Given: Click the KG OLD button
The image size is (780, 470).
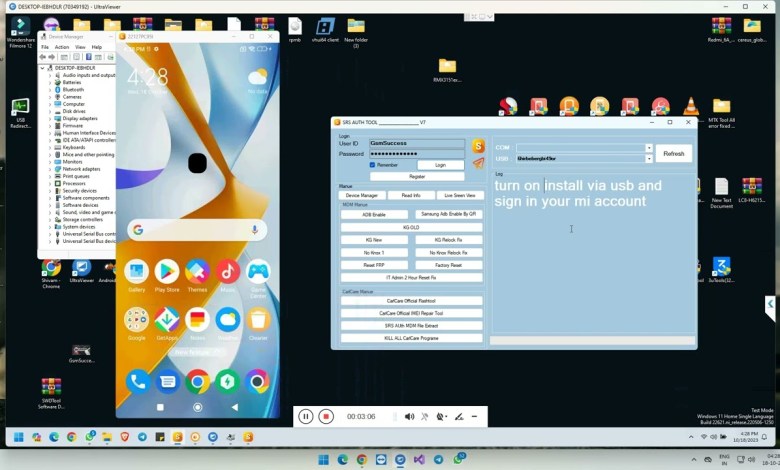Looking at the screenshot, I should 411,227.
